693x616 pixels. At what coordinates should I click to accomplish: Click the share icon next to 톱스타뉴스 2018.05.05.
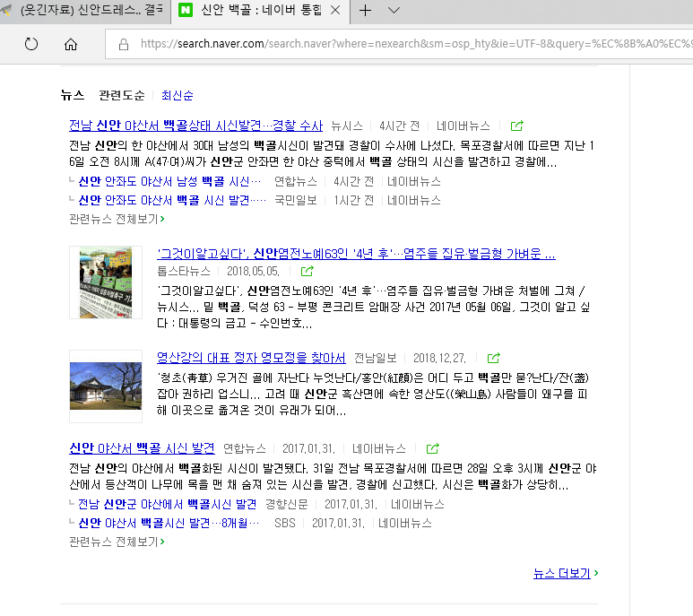[x=308, y=271]
